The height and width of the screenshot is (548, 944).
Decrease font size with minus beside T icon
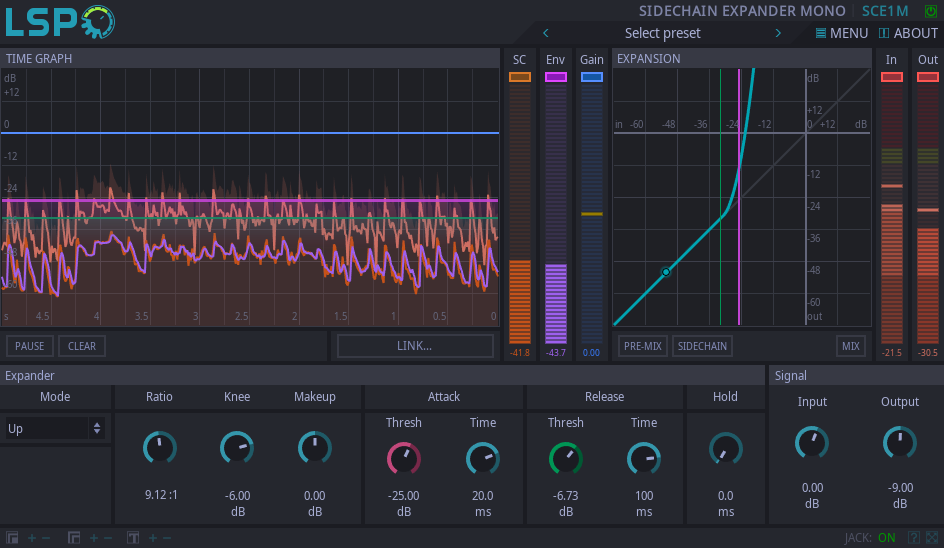[x=167, y=538]
